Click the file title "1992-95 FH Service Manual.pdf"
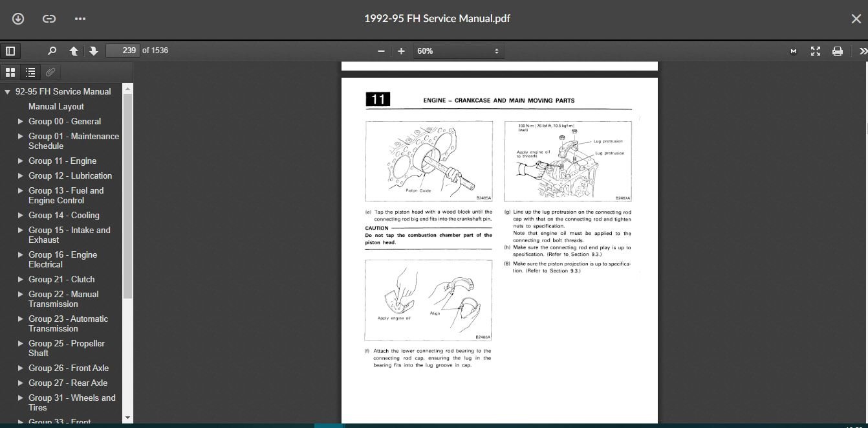868x428 pixels. tap(437, 19)
